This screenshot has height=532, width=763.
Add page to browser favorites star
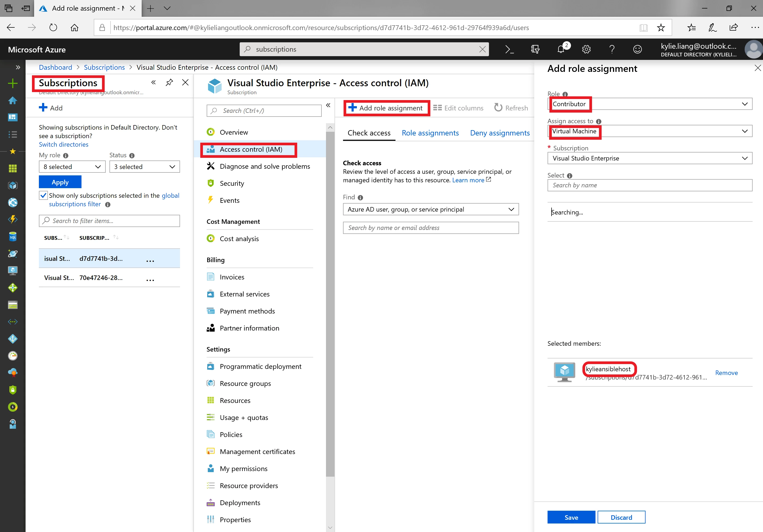coord(661,28)
